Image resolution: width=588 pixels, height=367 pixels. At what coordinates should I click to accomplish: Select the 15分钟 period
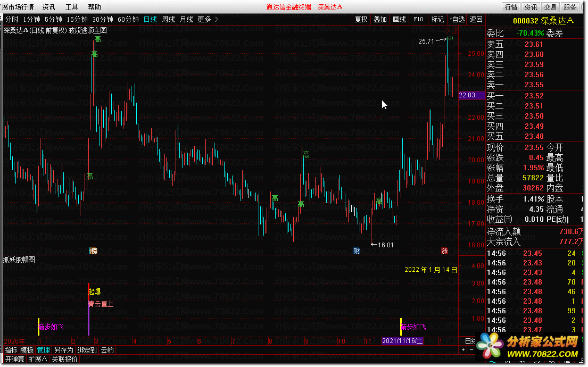[x=77, y=19]
